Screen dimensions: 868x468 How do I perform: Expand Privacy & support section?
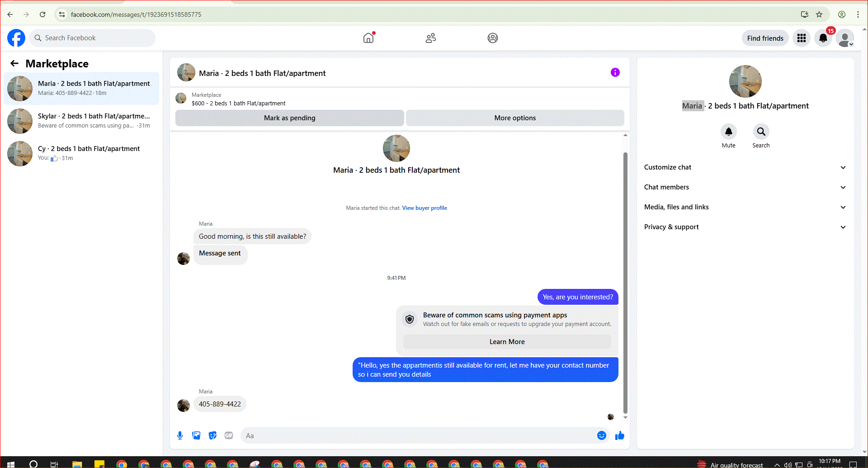click(x=745, y=227)
